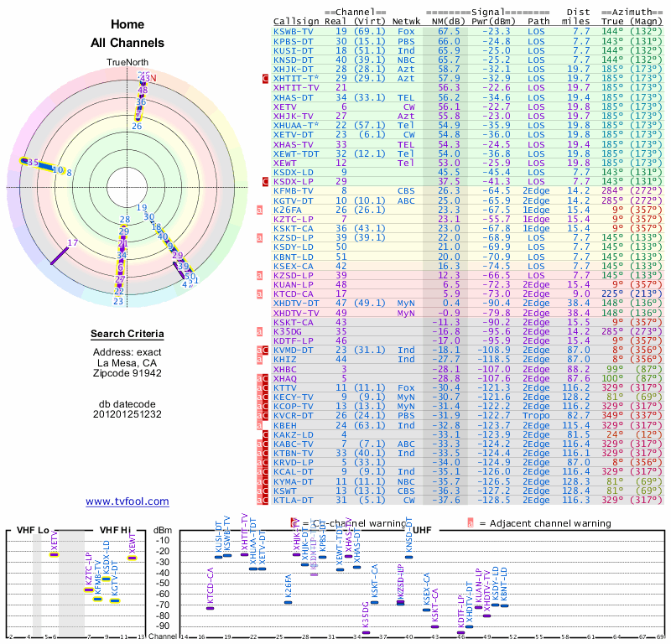Click the KTCD-CA bar in the UHF chart
Image resolution: width=671 pixels, height=644 pixels.
tap(210, 607)
